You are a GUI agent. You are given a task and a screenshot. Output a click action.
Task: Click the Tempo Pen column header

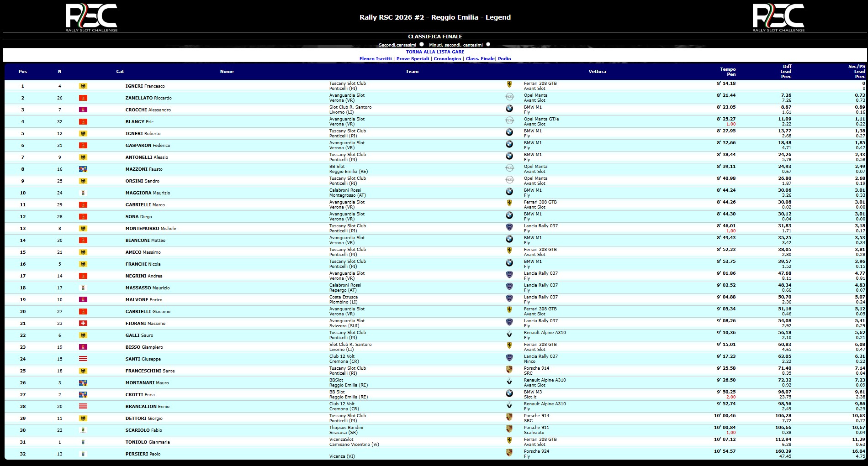tap(728, 72)
